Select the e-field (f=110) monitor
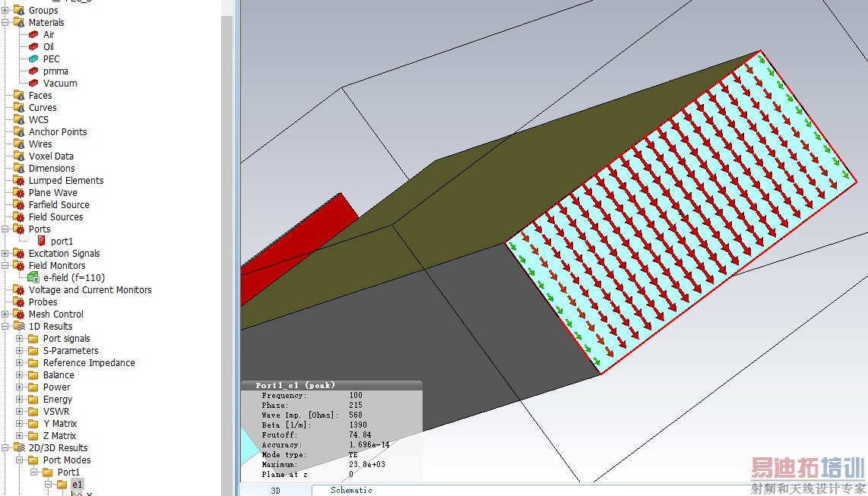This screenshot has width=868, height=496. pos(74,277)
